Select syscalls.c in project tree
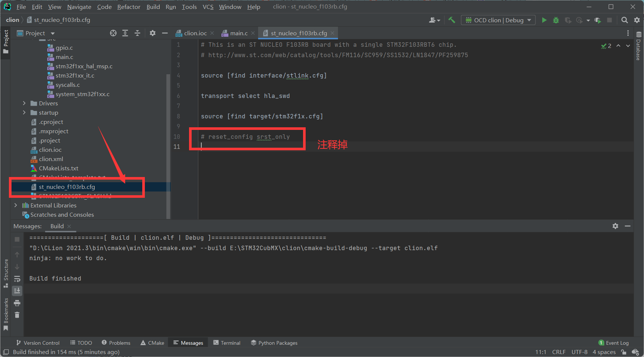This screenshot has width=644, height=357. (68, 85)
